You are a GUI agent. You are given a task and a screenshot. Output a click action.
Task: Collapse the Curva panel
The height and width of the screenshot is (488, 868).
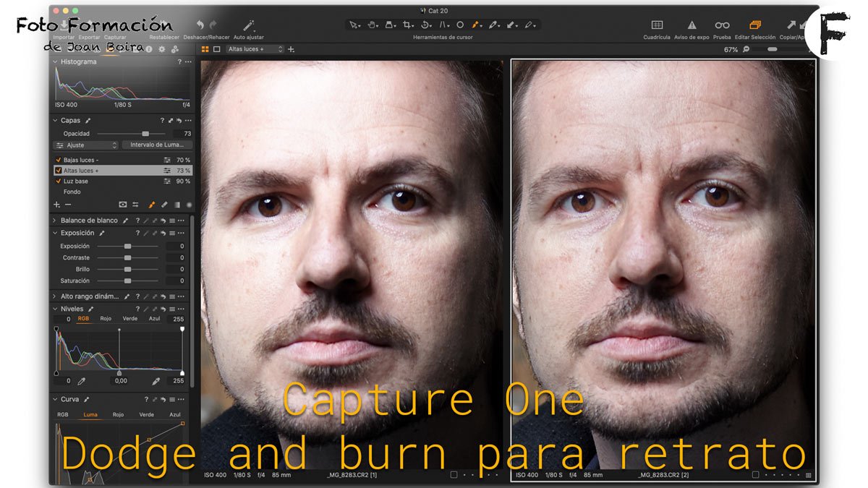pyautogui.click(x=56, y=399)
